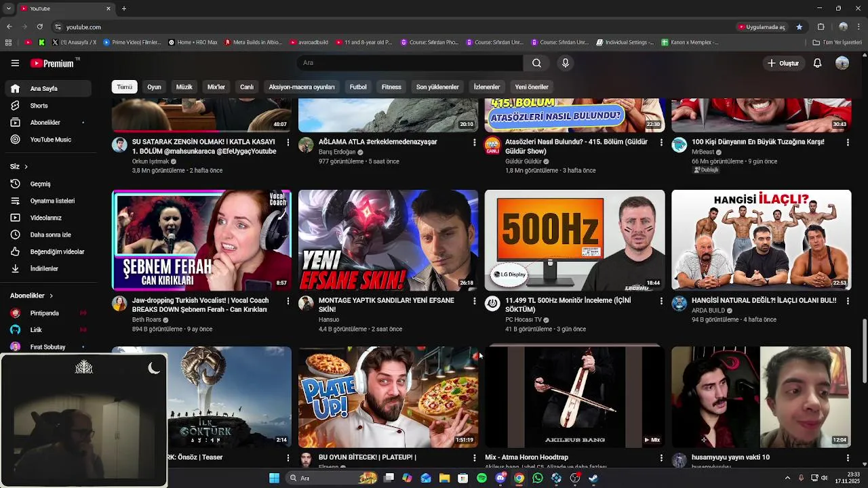
Task: Open Geçmiş history in sidebar
Action: tap(47, 184)
